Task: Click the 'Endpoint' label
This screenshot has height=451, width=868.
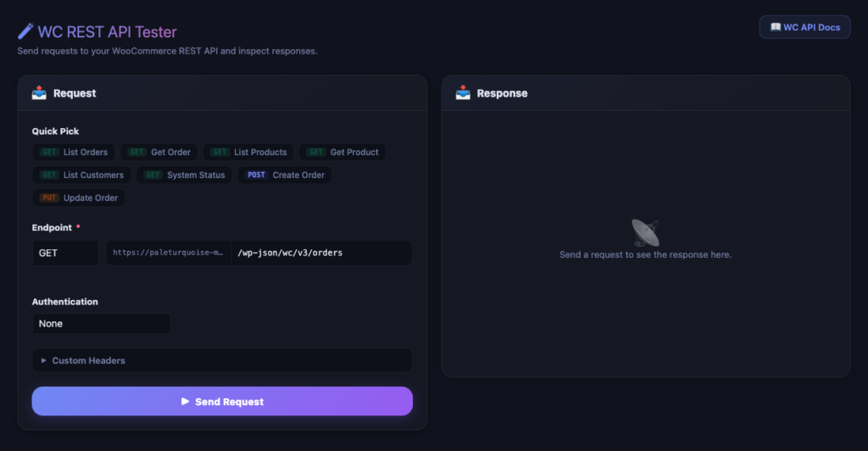Action: 52,227
